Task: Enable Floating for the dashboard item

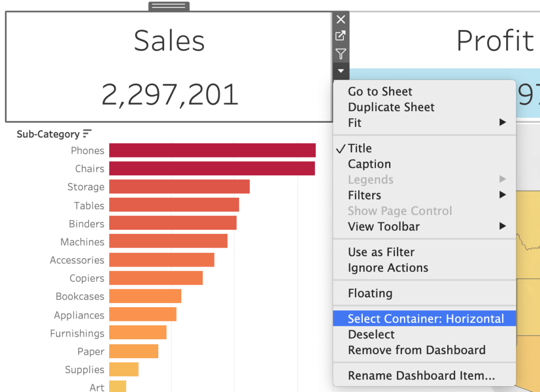Action: (370, 293)
